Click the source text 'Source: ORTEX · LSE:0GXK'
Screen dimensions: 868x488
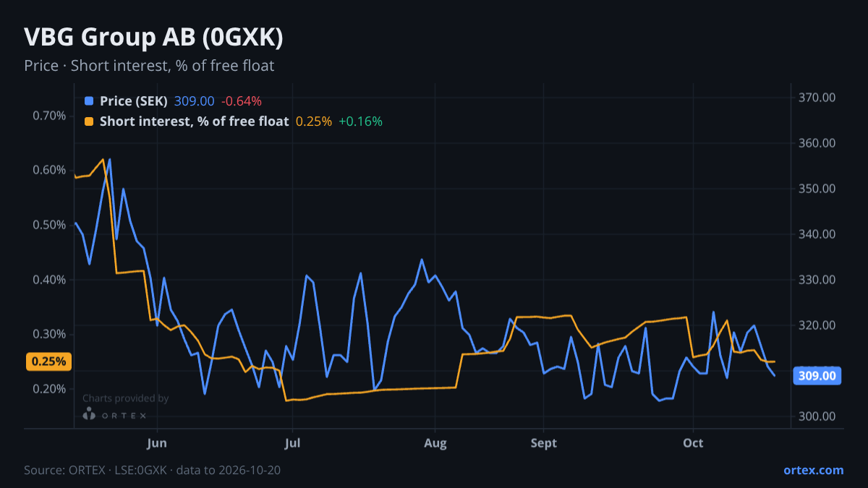[97, 470]
